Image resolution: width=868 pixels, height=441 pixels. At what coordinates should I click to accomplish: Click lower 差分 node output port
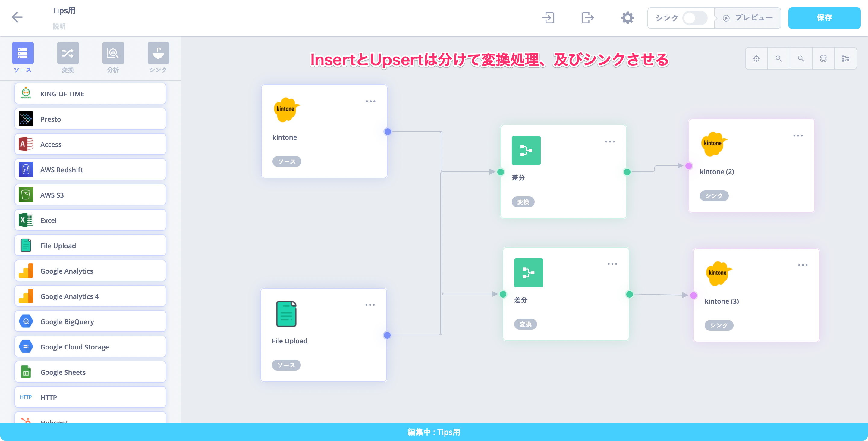click(629, 294)
